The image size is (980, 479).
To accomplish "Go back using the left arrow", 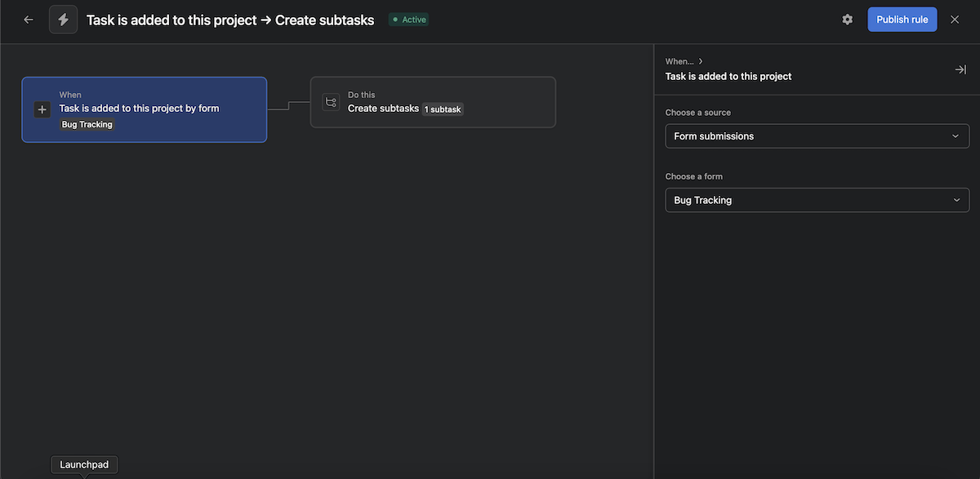I will tap(29, 20).
